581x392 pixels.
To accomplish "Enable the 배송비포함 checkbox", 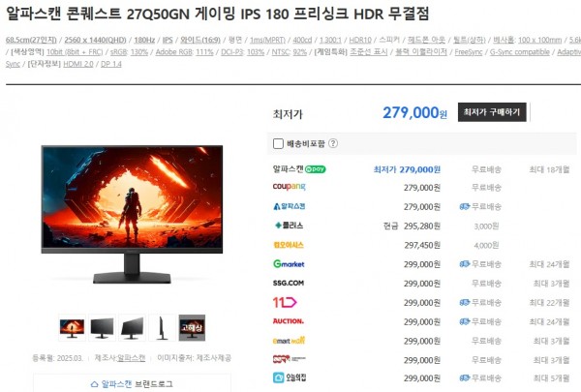I will (x=278, y=143).
